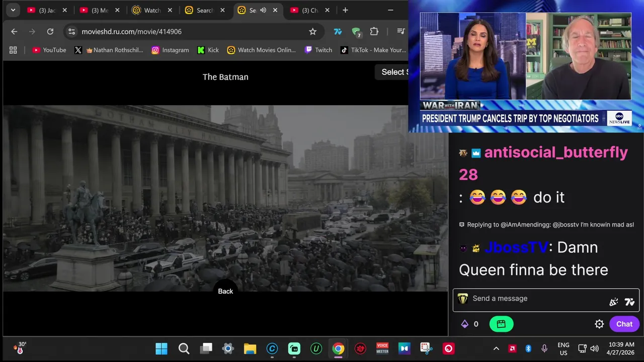644x362 pixels.
Task: Open the celebration emote icon in chat
Action: click(613, 302)
